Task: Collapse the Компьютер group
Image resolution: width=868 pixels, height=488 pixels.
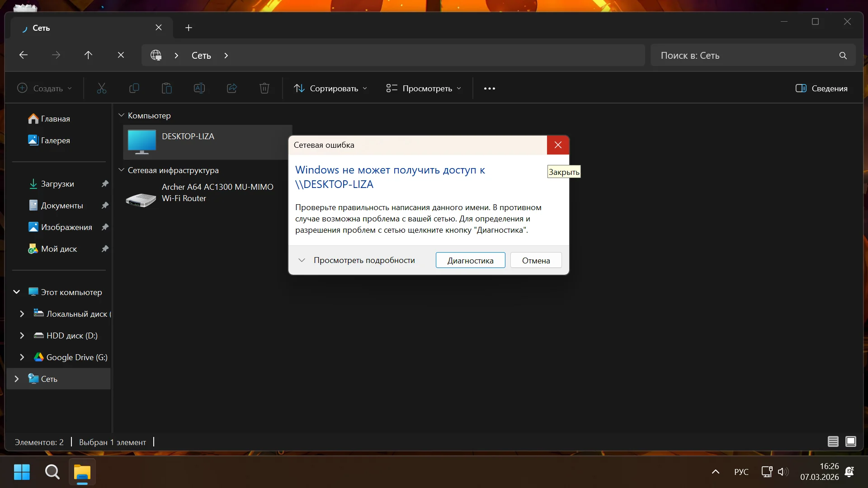Action: (121, 116)
